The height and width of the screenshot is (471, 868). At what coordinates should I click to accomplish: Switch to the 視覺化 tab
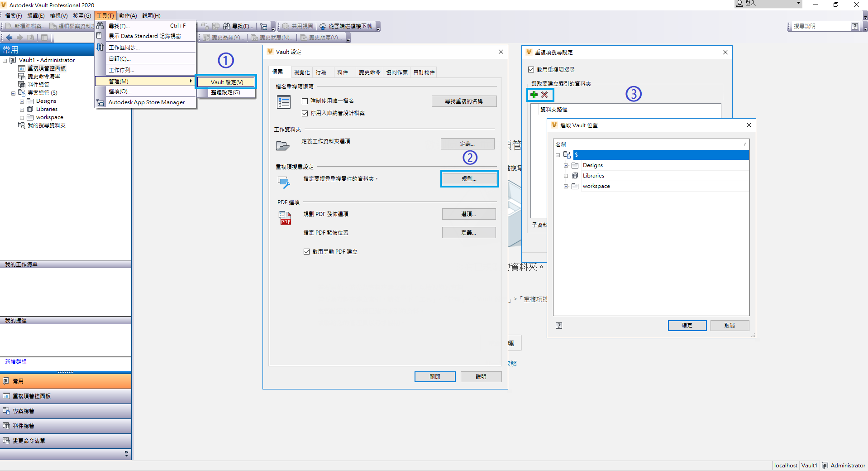(x=302, y=72)
